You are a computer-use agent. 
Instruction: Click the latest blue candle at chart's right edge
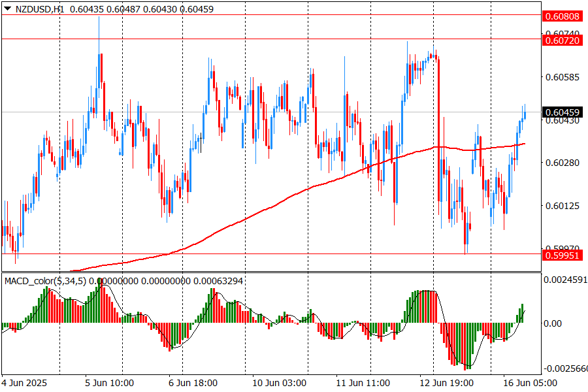[x=525, y=116]
